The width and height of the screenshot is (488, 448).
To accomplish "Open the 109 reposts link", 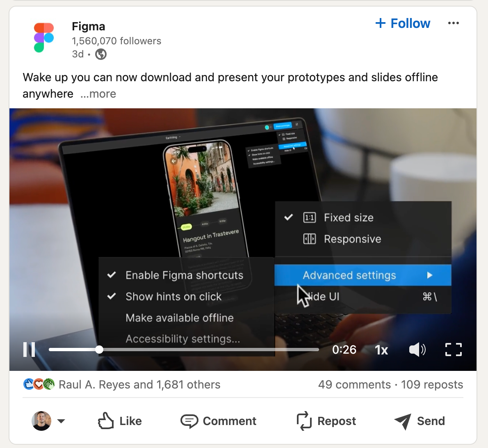I will pos(432,384).
